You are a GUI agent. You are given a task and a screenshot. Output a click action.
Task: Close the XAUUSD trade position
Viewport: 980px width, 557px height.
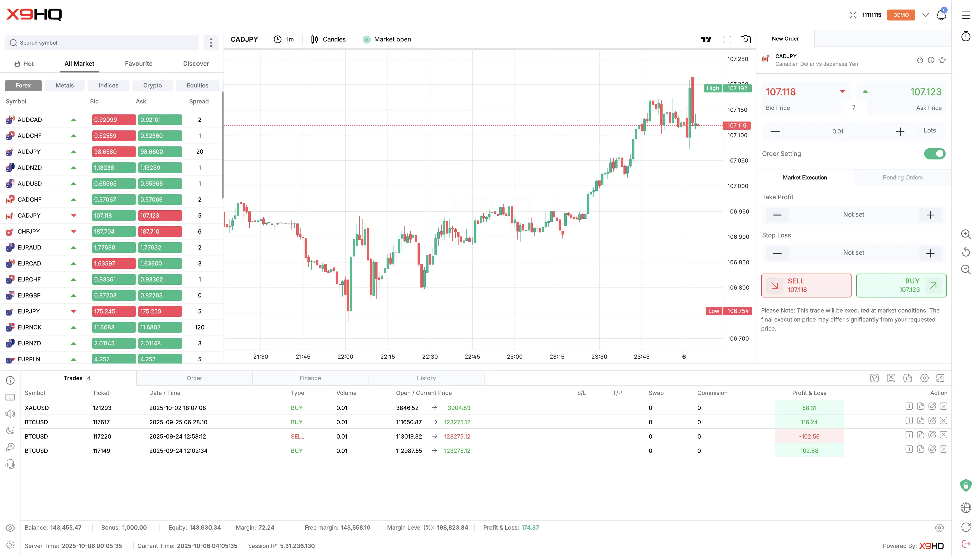tap(943, 406)
